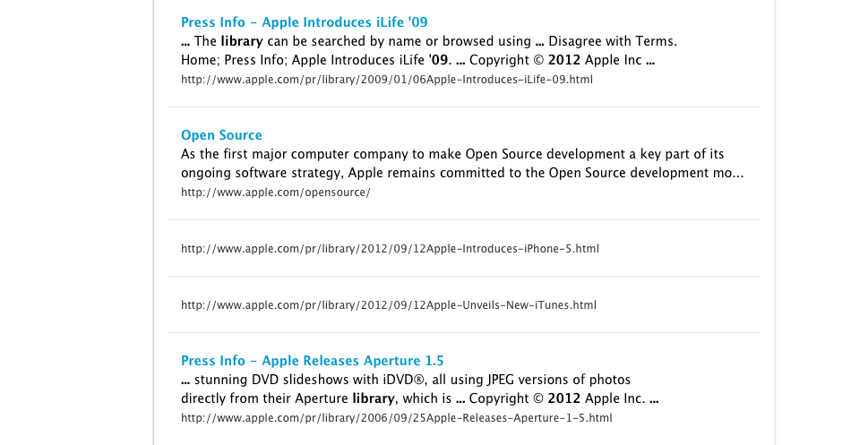Image resolution: width=868 pixels, height=445 pixels.
Task: Click the Aperture-1-5.html URL at bottom
Action: (396, 418)
